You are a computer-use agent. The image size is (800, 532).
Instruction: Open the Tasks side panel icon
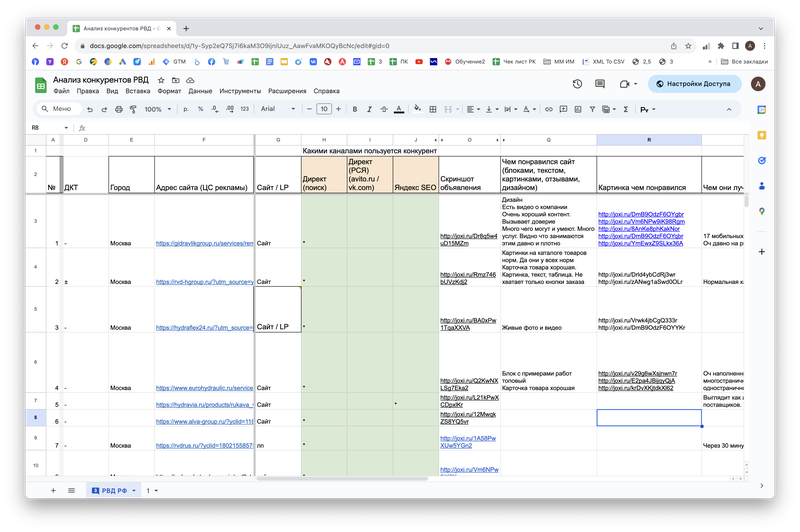pyautogui.click(x=762, y=160)
